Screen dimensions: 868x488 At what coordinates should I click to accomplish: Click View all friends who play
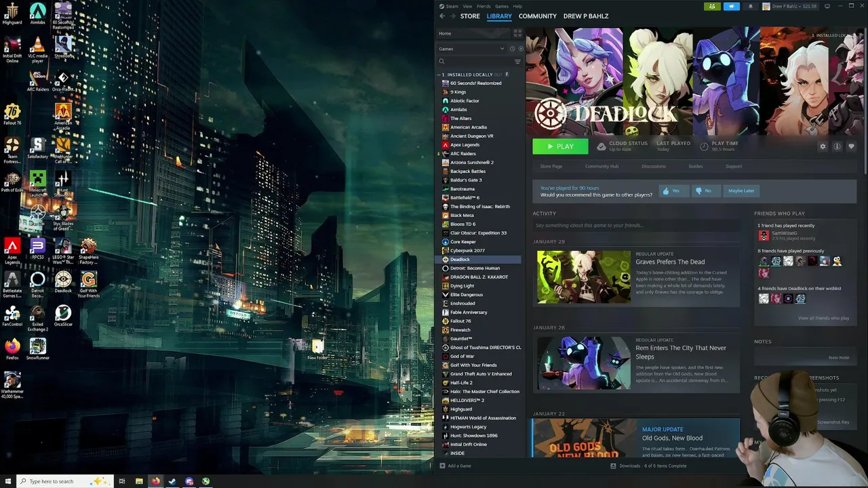click(x=823, y=318)
